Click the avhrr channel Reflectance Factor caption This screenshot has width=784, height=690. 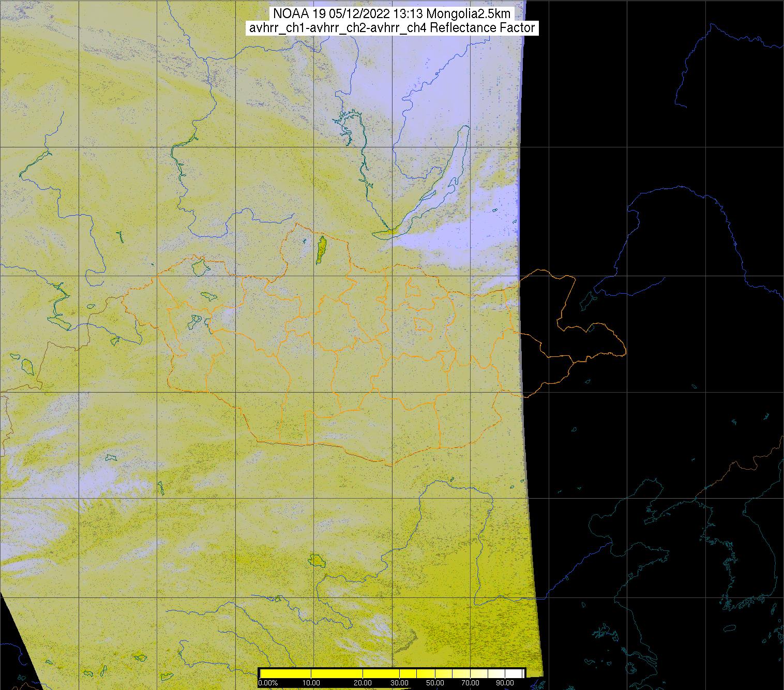click(391, 28)
